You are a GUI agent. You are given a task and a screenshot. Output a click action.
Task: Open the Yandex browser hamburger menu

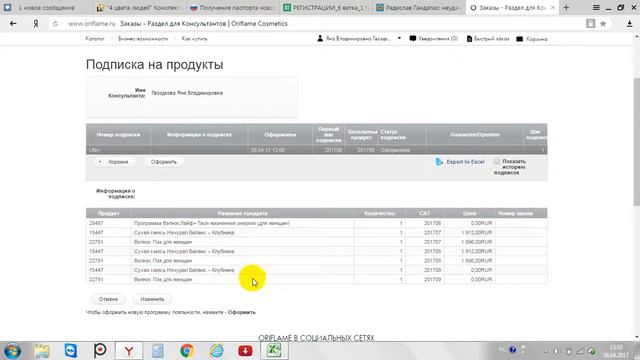pyautogui.click(x=596, y=7)
